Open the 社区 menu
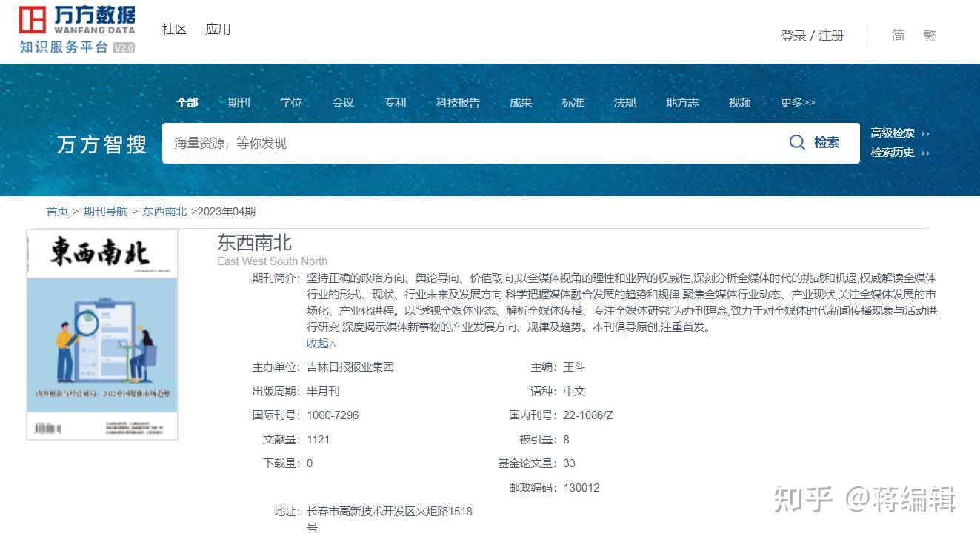 click(173, 30)
